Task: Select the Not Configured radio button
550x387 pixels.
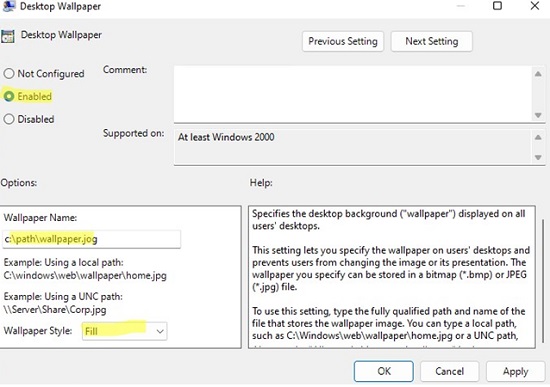Action: 9,74
